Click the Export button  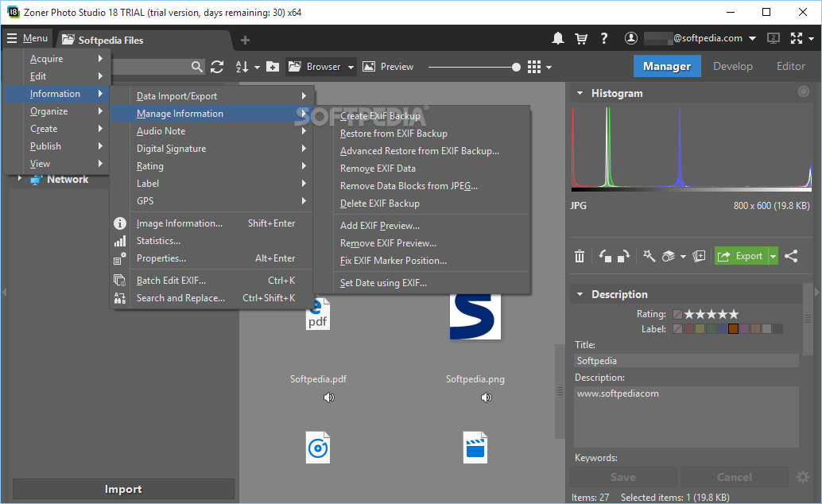741,256
